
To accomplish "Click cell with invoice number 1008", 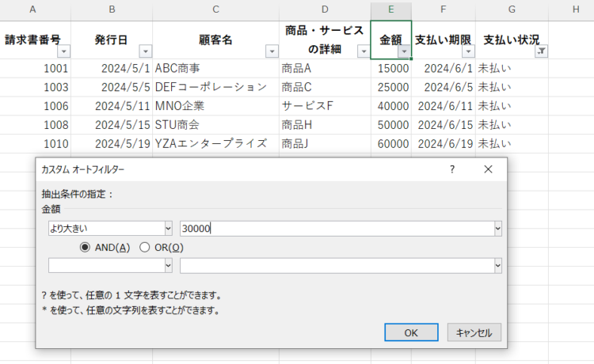I will (35, 125).
